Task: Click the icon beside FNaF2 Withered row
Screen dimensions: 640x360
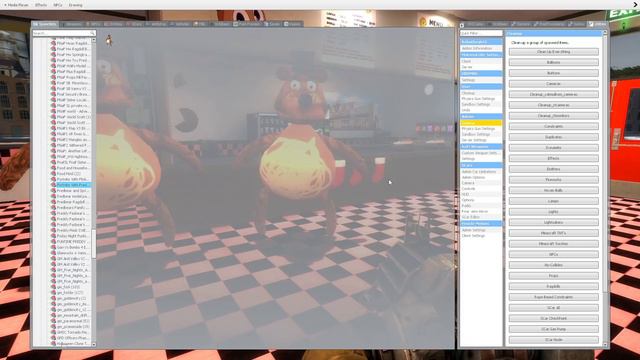Action: 53,145
